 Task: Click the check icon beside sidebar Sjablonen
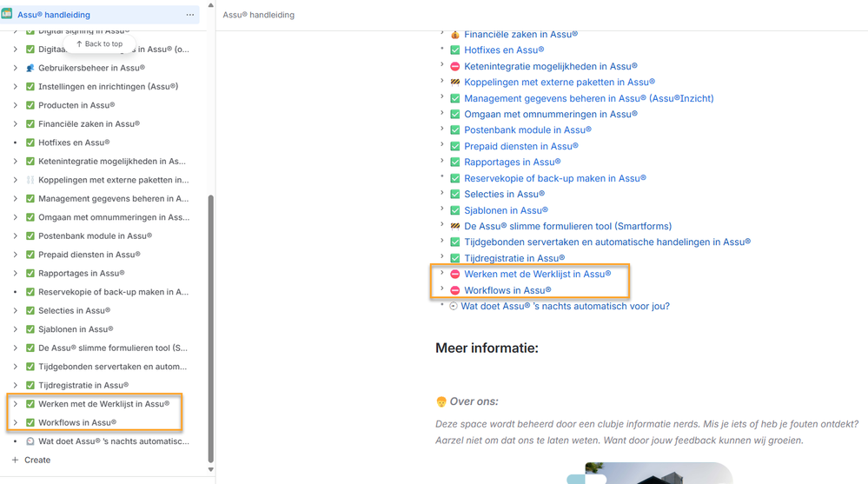(x=30, y=329)
